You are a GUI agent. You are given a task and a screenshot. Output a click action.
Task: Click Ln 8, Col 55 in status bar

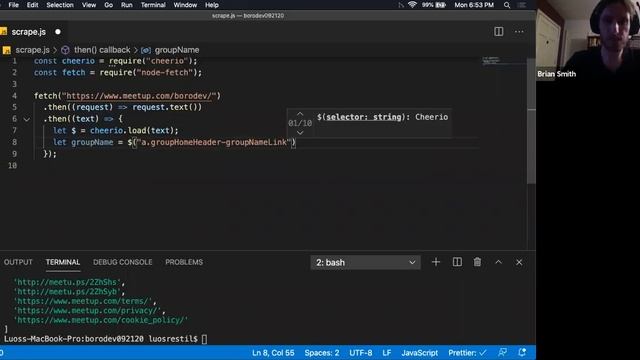[273, 353]
